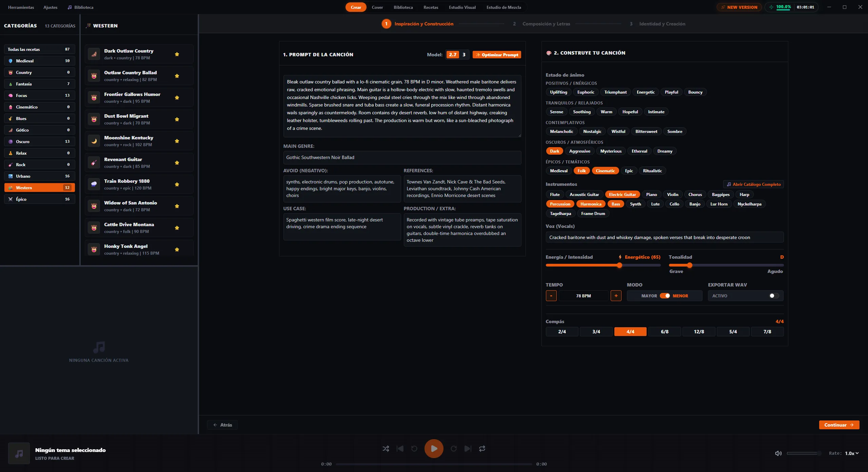Viewport: 868px width, 472px height.
Task: Toggle the Mayor/Menor mode switch
Action: [x=665, y=296]
